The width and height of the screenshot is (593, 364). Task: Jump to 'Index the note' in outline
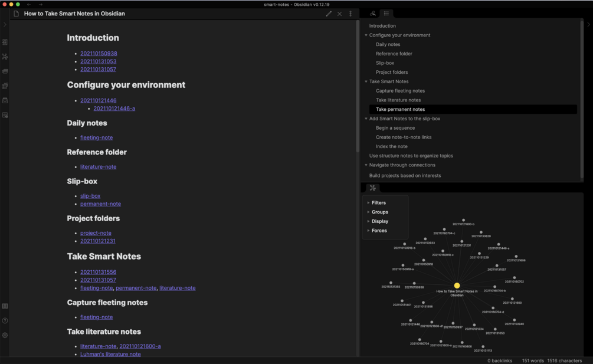(x=391, y=147)
